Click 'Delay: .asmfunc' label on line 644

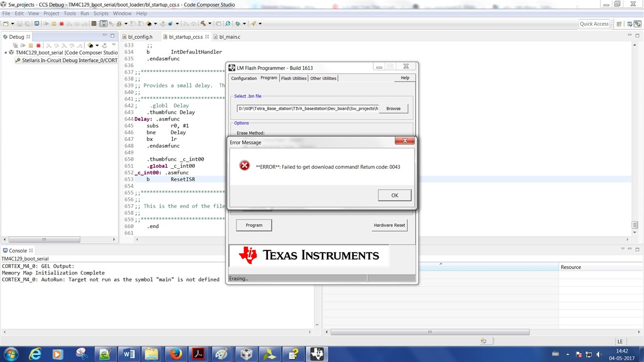tap(157, 119)
